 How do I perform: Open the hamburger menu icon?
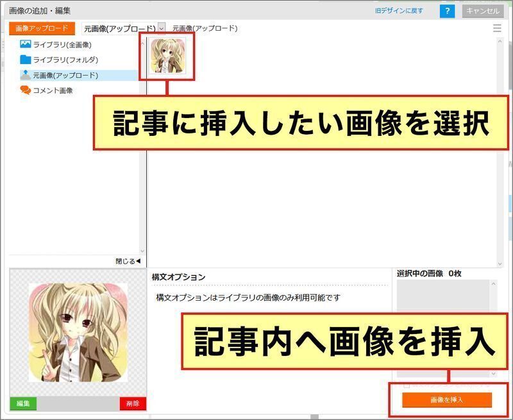click(497, 28)
